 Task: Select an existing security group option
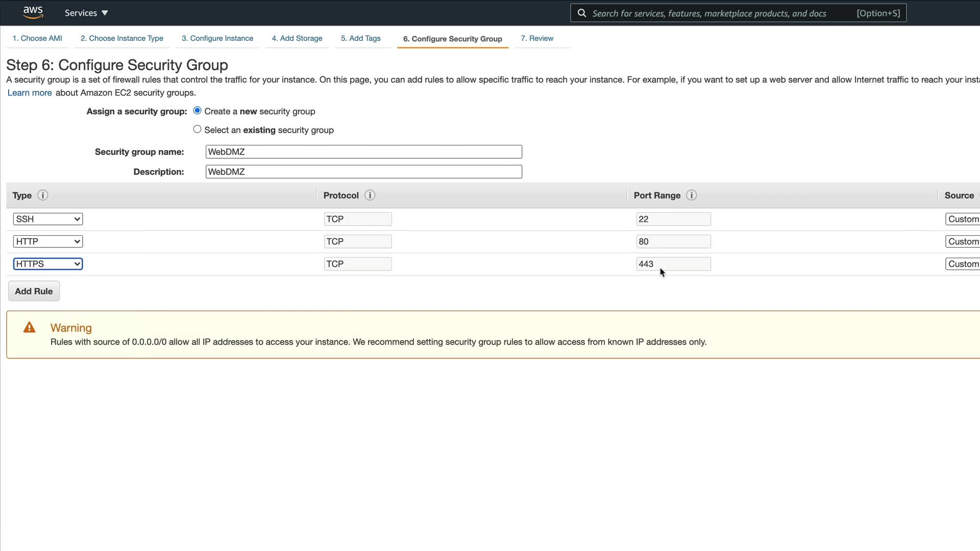click(x=198, y=130)
